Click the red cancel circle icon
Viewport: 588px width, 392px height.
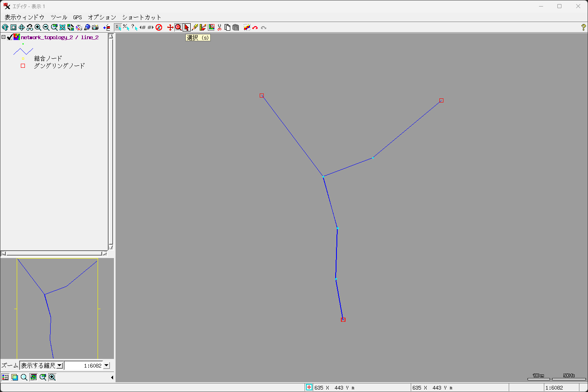(159, 27)
